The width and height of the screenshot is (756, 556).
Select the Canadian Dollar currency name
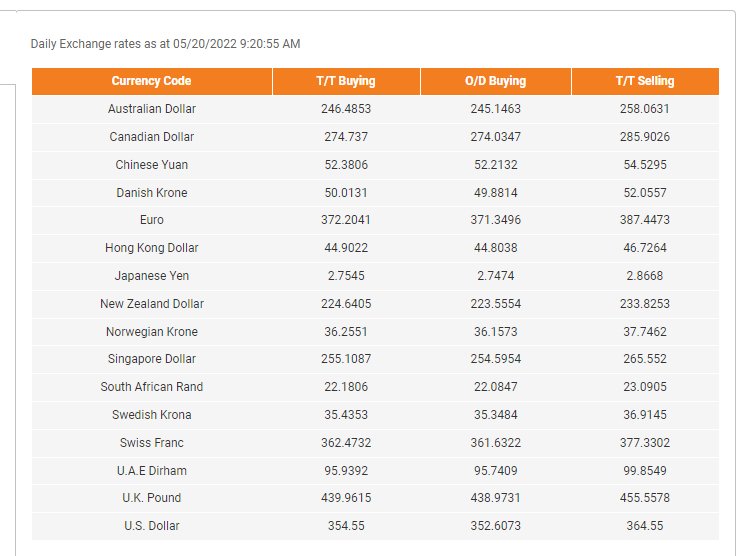(152, 137)
